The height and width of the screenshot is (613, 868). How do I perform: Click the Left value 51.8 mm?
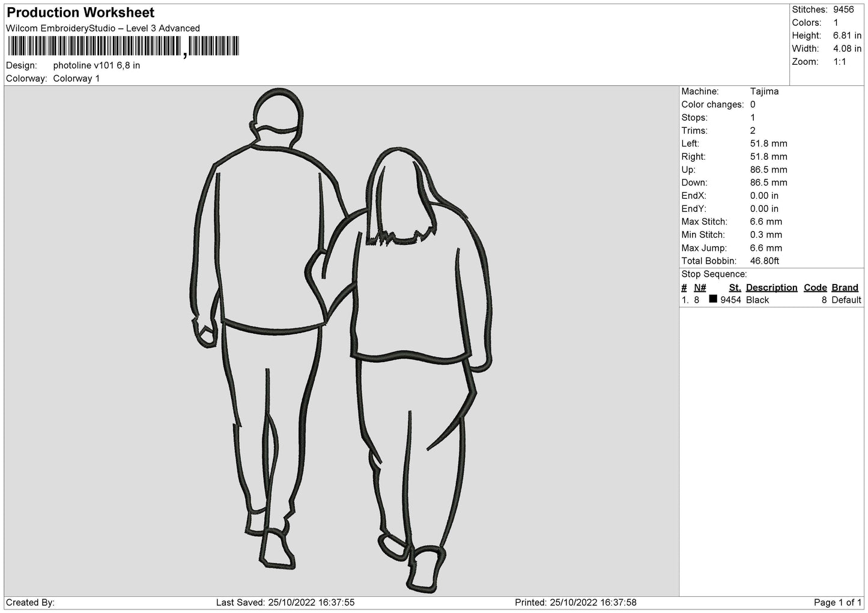[768, 143]
